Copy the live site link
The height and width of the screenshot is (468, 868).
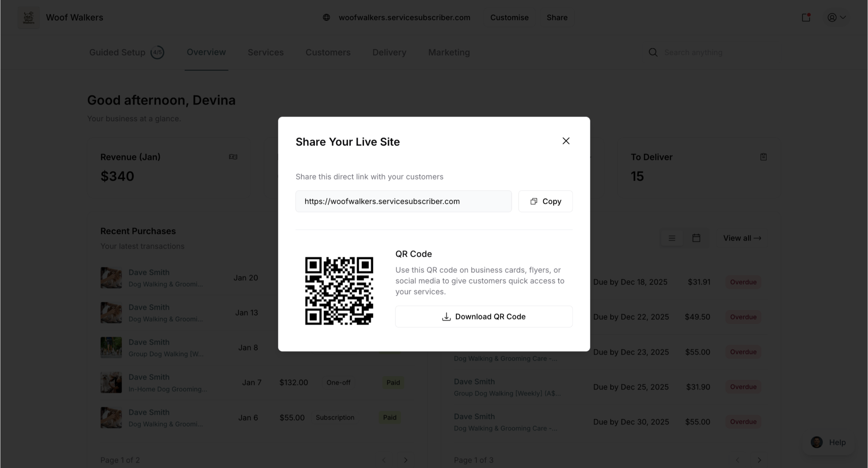point(545,201)
